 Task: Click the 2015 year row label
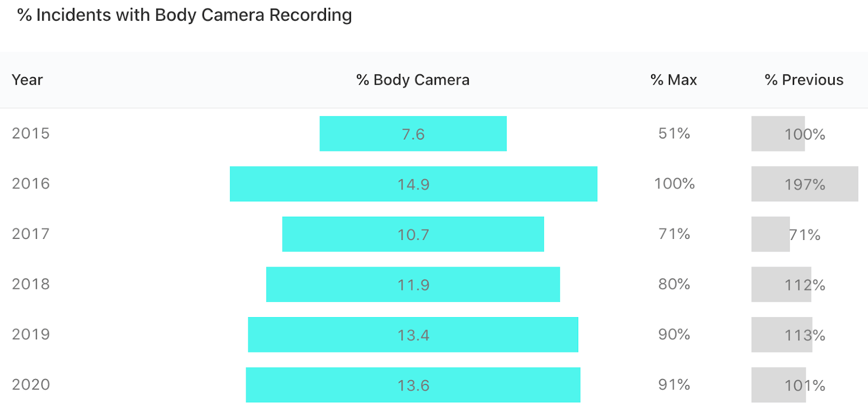pyautogui.click(x=31, y=134)
